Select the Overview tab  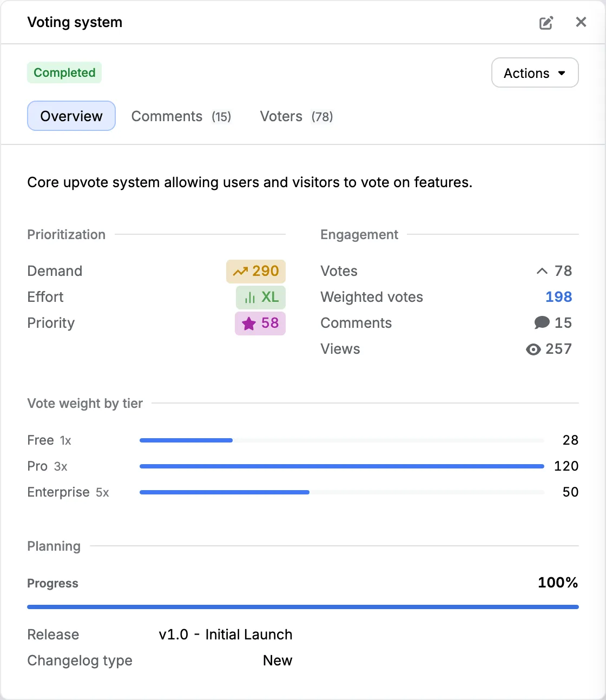[x=71, y=116]
